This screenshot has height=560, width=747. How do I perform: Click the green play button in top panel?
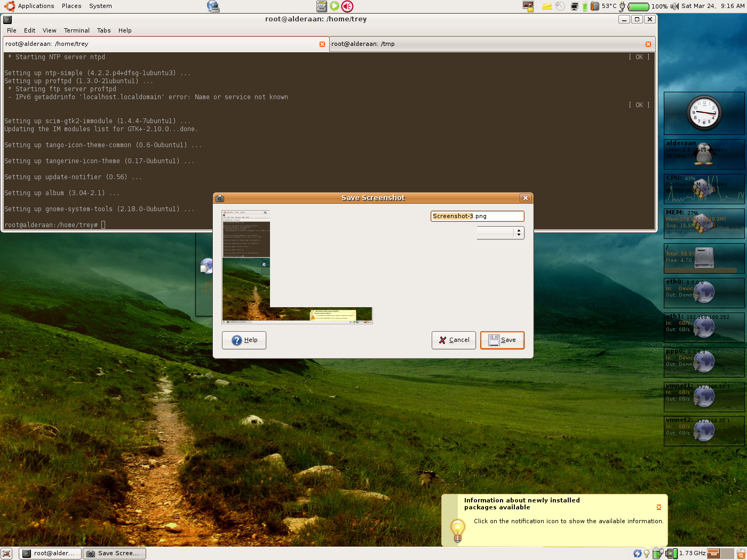tap(335, 6)
